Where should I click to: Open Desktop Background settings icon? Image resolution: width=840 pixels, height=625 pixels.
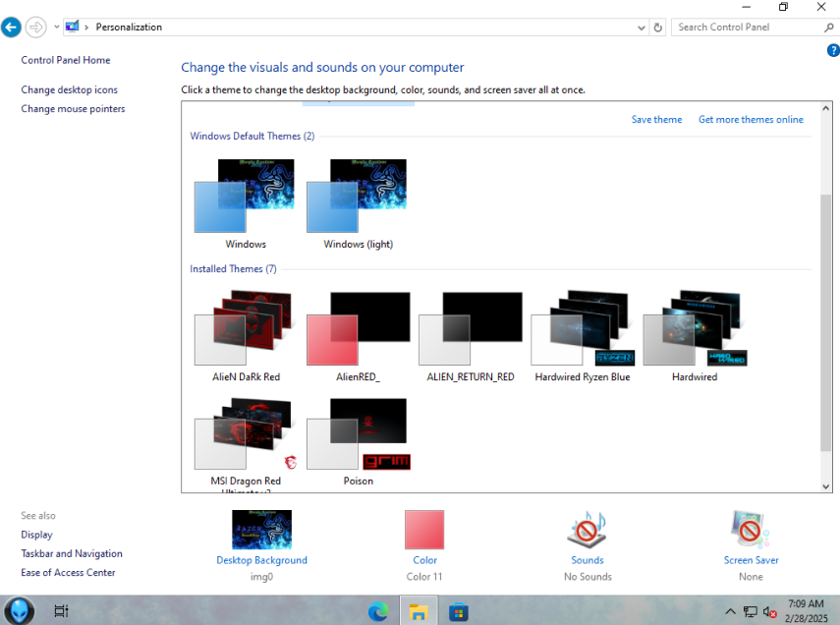[x=261, y=529]
